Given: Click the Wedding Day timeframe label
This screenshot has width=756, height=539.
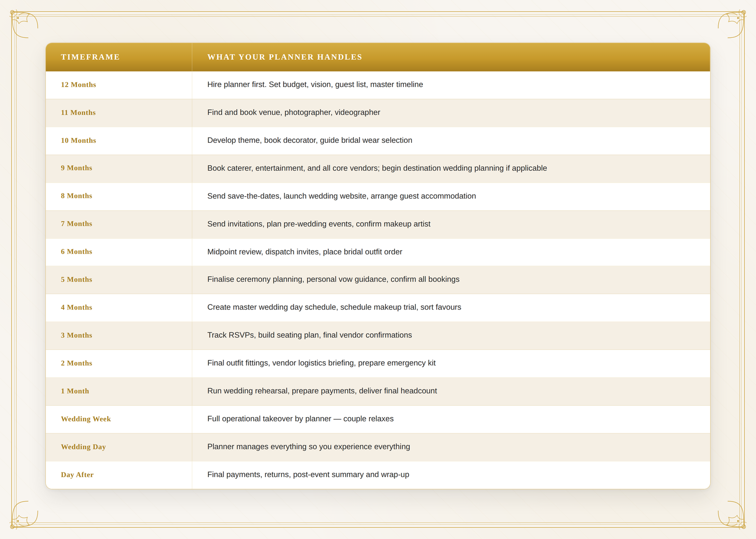Looking at the screenshot, I should click(83, 447).
